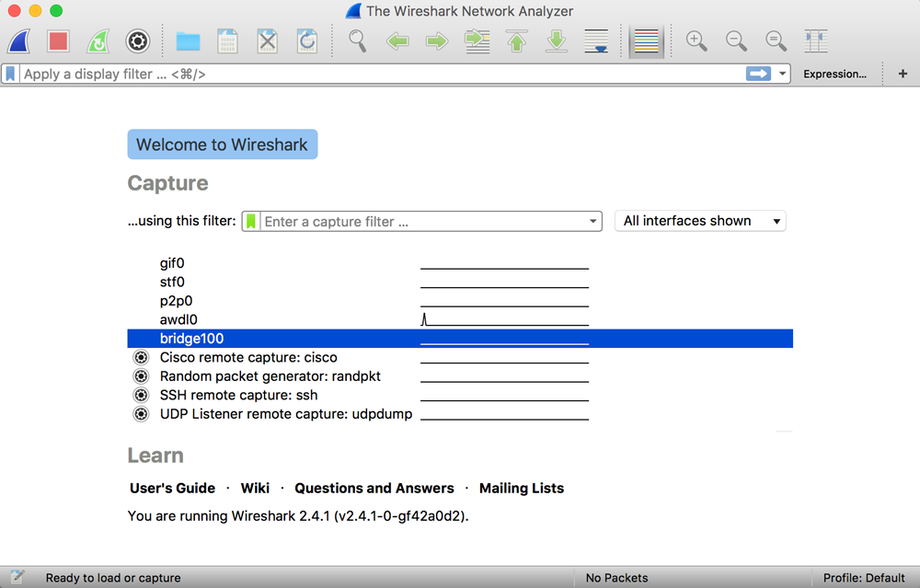Select Random packet generator: randpkt row
The image size is (920, 588).
[x=460, y=376]
